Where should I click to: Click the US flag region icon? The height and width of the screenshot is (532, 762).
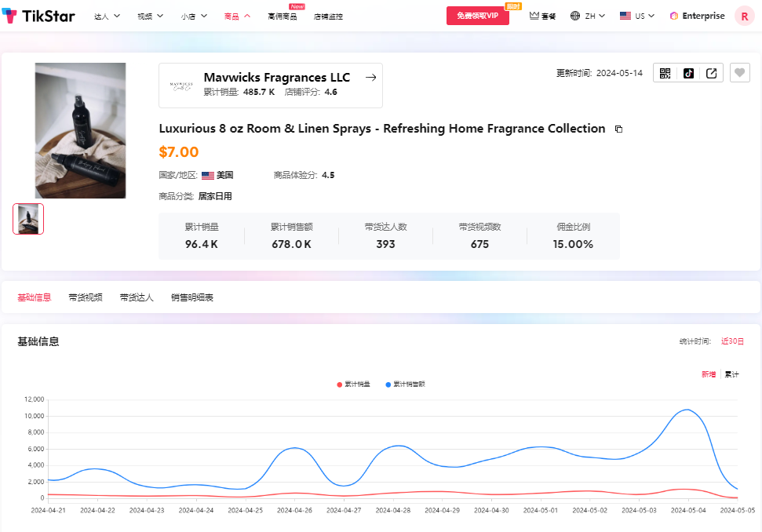(x=625, y=16)
